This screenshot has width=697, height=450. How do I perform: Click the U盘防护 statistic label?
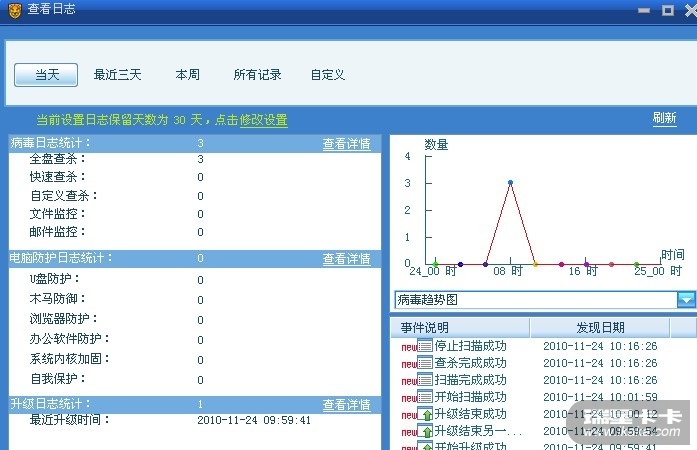55,279
